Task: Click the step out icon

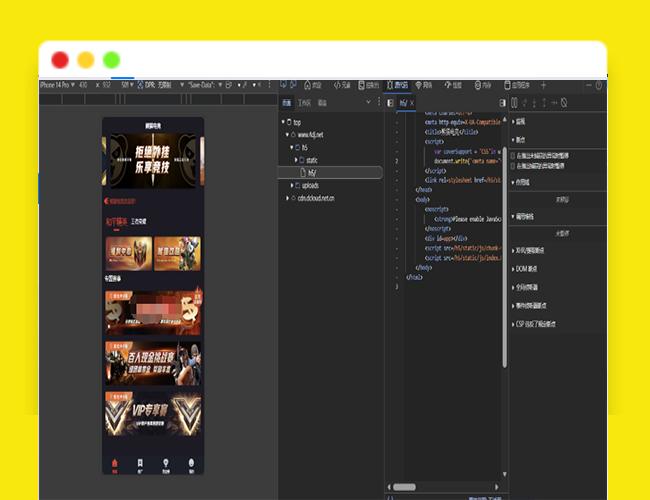Action: (544, 103)
